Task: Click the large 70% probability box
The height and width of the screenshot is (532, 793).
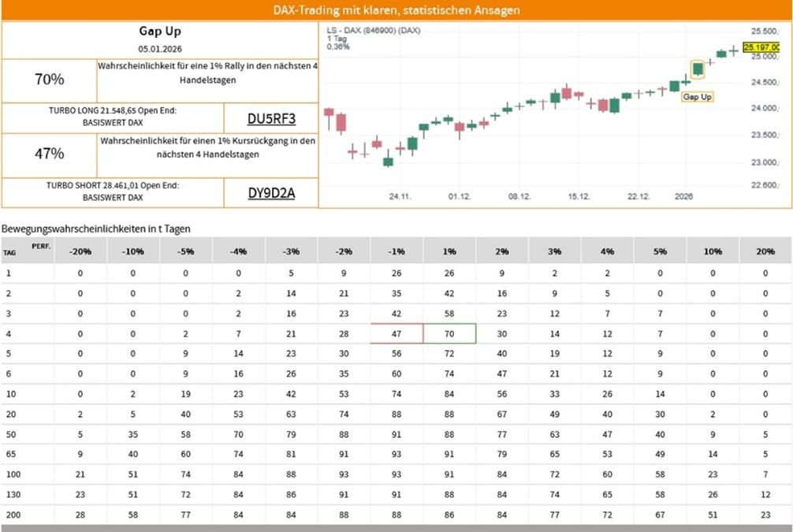Action: coord(49,80)
